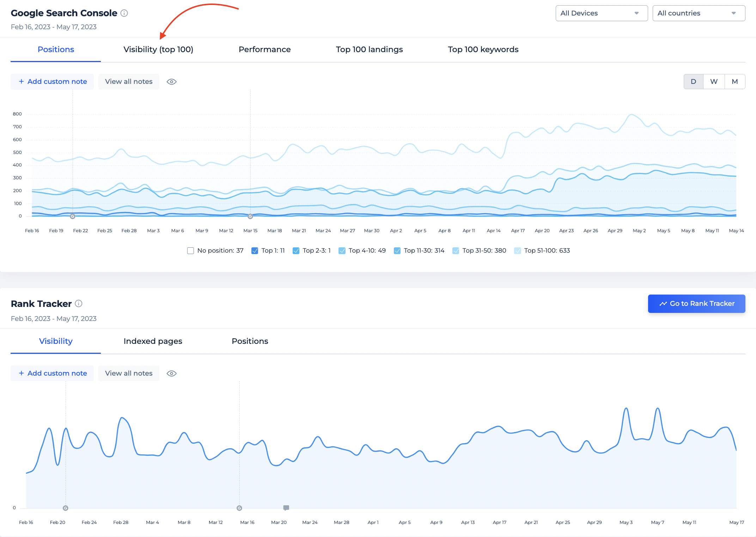Switch to the Performance tab
Screen dimensions: 756x537
265,49
